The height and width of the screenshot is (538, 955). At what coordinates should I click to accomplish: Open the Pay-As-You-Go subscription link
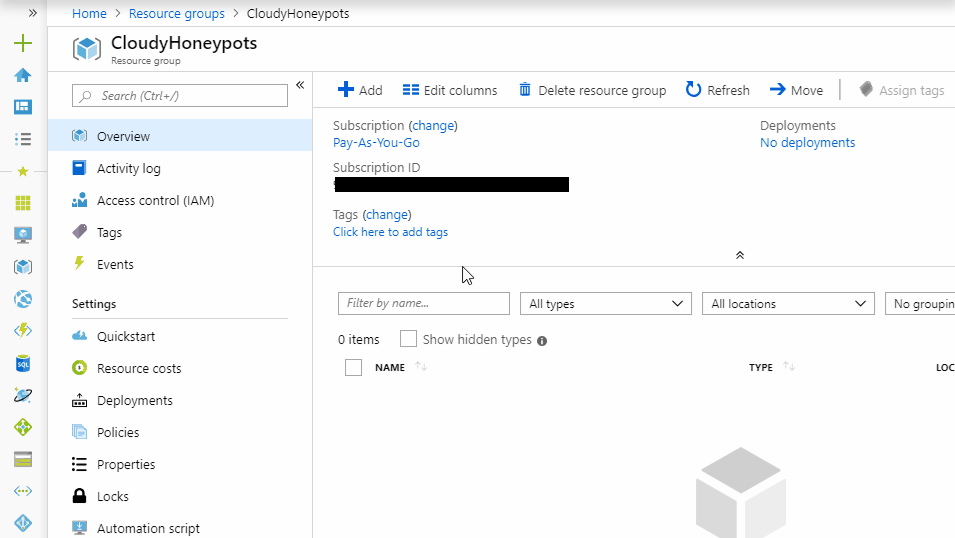pyautogui.click(x=376, y=143)
